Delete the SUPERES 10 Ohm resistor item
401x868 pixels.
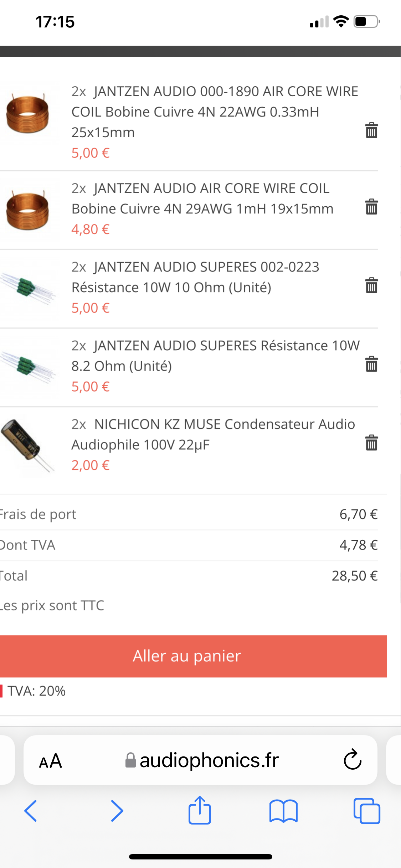(x=371, y=285)
